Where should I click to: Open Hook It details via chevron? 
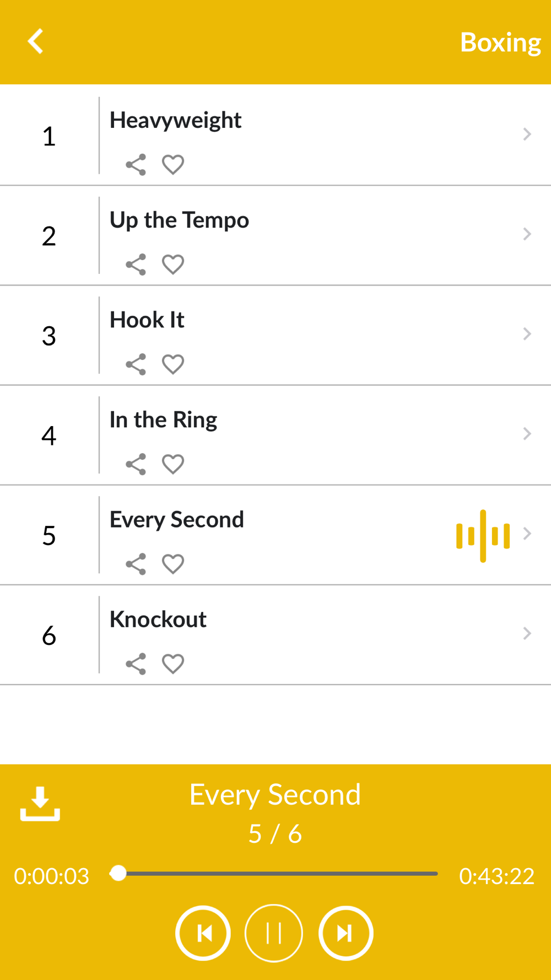[x=527, y=333]
